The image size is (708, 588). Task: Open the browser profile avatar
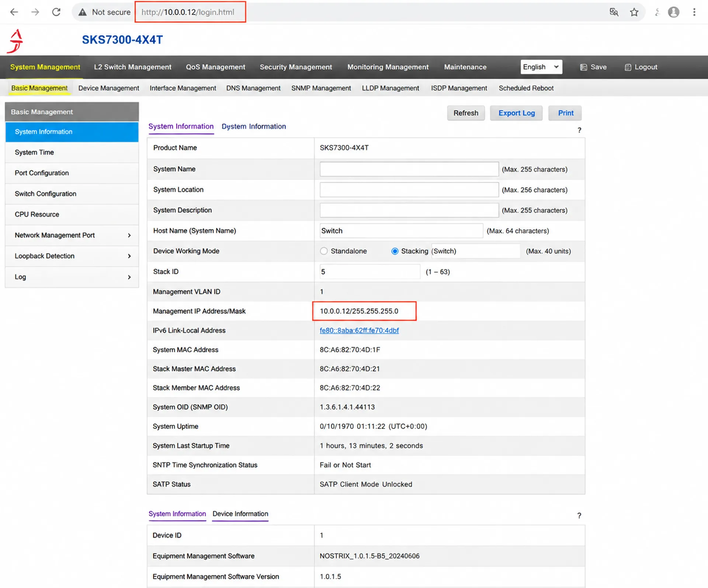pyautogui.click(x=673, y=12)
